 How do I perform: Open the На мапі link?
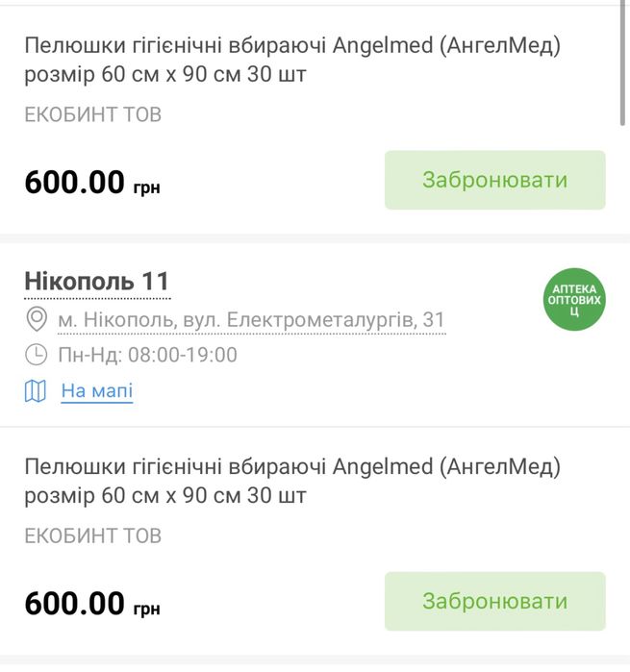coord(96,391)
